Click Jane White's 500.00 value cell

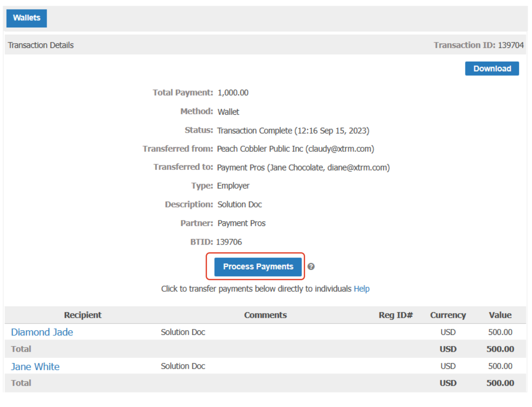tap(500, 366)
